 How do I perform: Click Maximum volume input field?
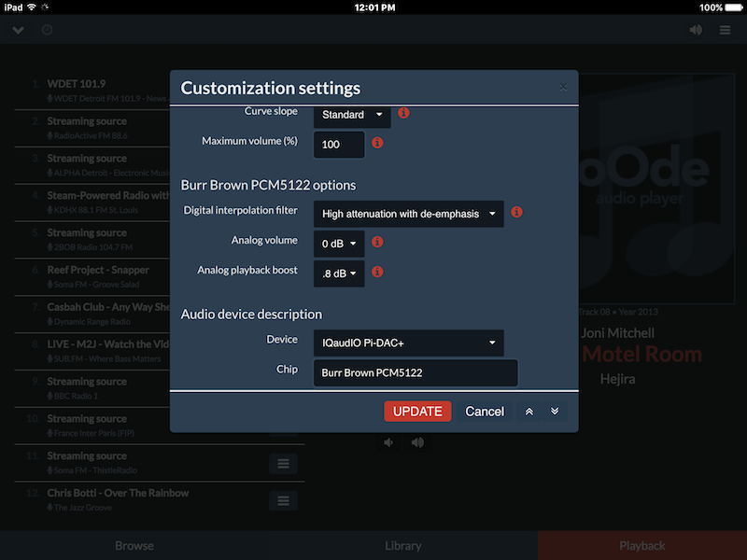(339, 145)
